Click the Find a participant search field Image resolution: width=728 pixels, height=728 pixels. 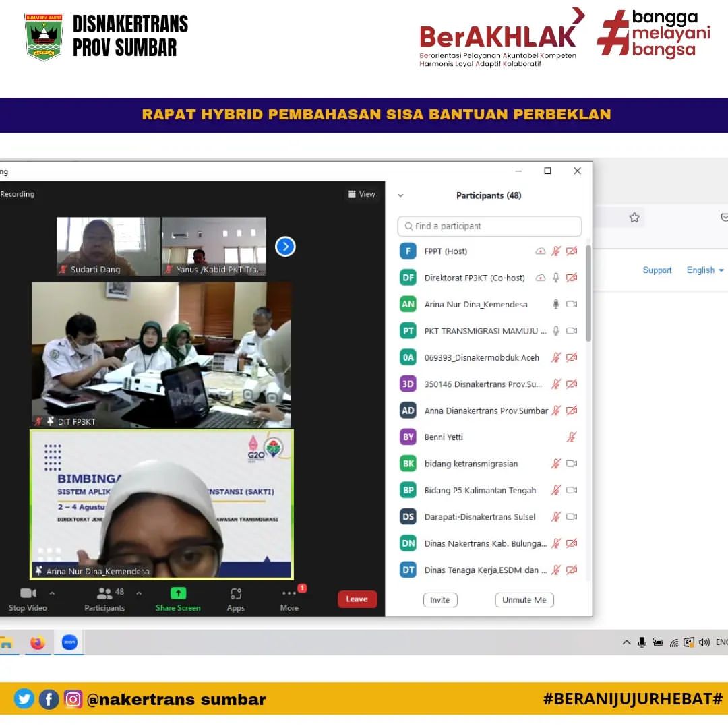click(489, 226)
